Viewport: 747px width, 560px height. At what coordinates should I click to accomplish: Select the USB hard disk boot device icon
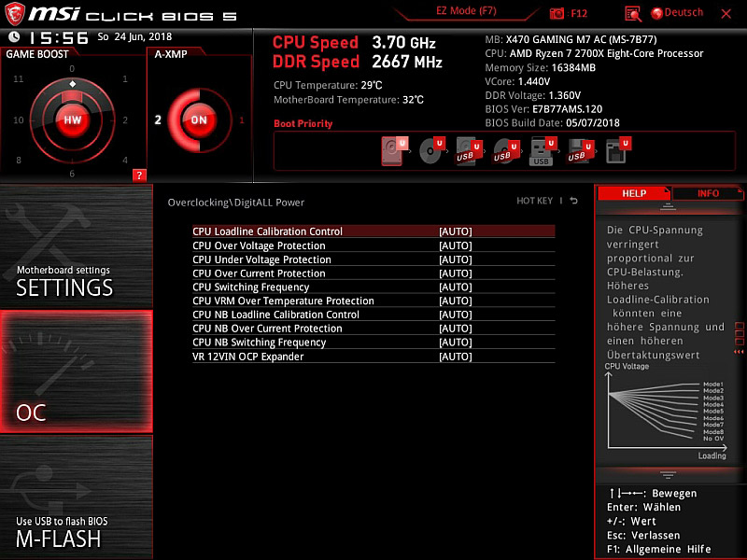tap(469, 151)
